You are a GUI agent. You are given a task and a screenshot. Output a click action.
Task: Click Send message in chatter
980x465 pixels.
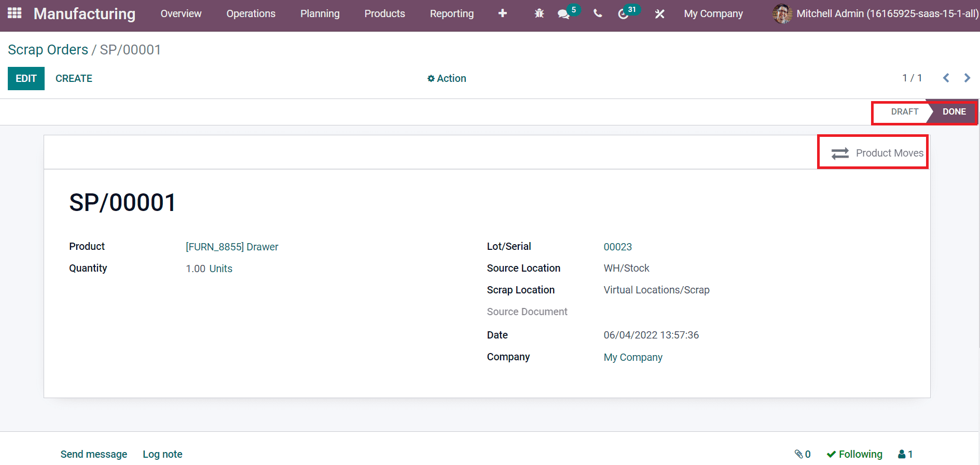pos(94,454)
